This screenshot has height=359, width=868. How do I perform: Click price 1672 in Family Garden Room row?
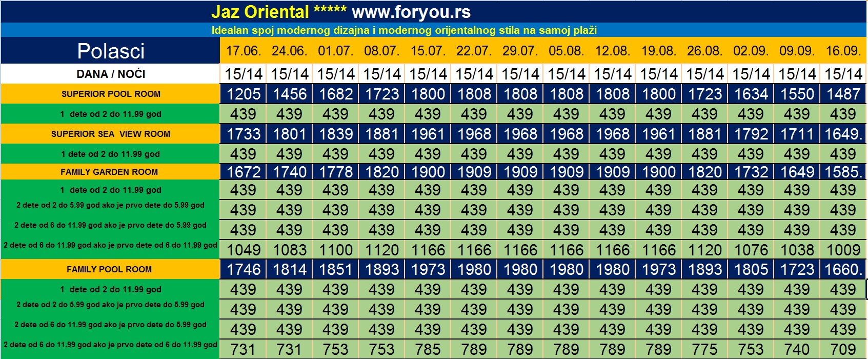244,172
